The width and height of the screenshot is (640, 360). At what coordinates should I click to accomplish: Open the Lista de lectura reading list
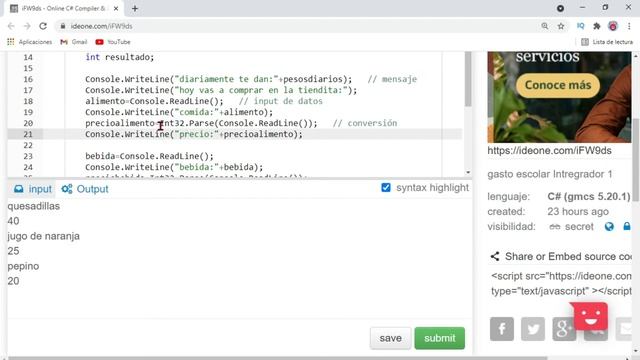(x=607, y=42)
